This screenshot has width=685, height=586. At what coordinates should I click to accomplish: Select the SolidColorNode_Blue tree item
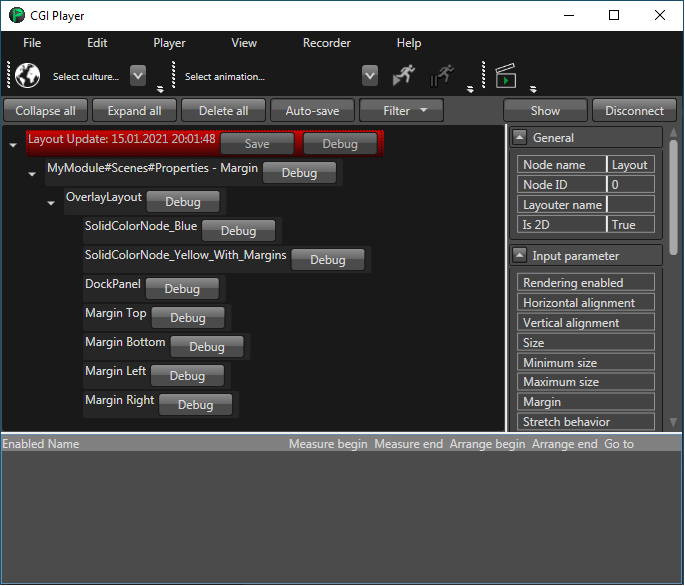tap(141, 226)
